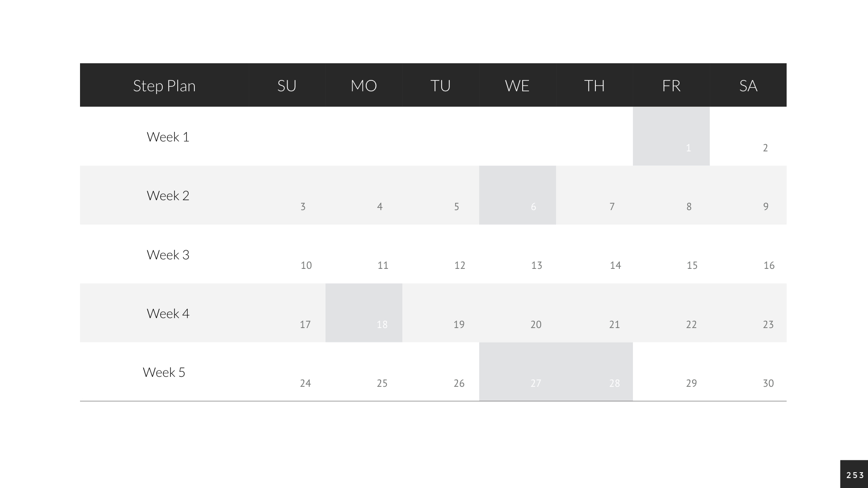Viewport: 868px width, 488px height.
Task: Select the SU column header
Action: 287,85
